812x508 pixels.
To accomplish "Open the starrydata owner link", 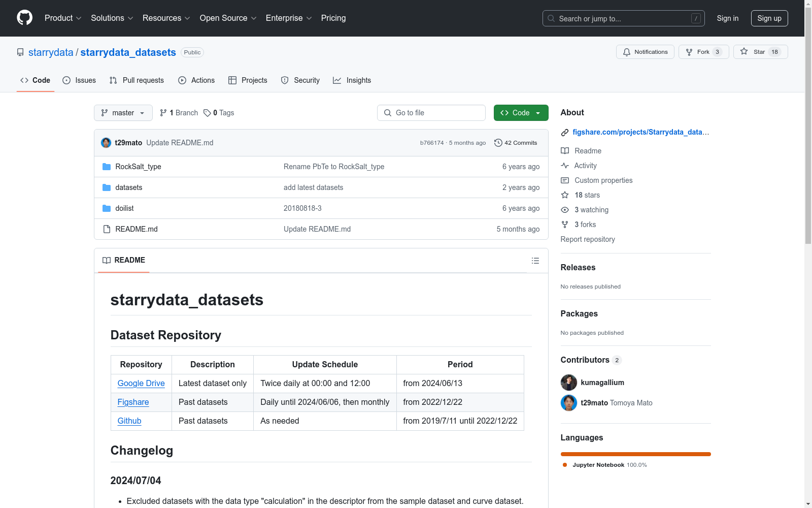I will click(51, 52).
